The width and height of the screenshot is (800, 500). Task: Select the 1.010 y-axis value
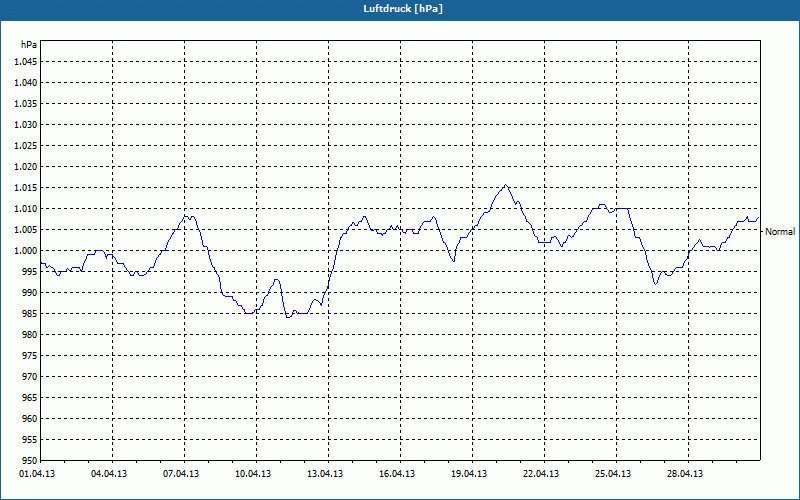pos(26,209)
